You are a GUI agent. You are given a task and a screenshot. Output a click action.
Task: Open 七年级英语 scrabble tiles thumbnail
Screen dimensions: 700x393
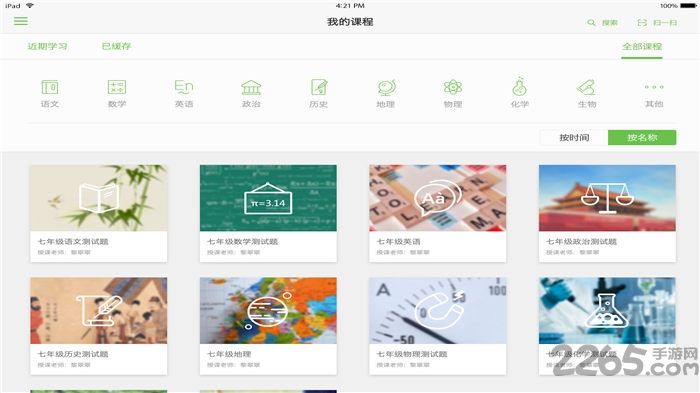click(438, 198)
